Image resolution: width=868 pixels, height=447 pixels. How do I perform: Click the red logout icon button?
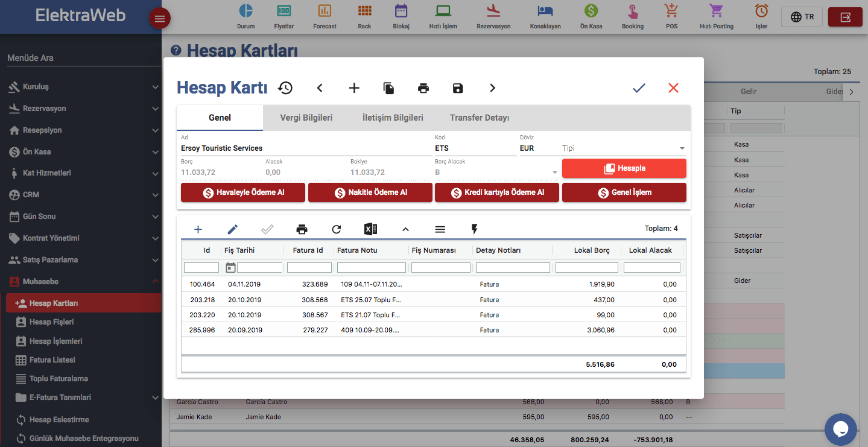(x=845, y=17)
